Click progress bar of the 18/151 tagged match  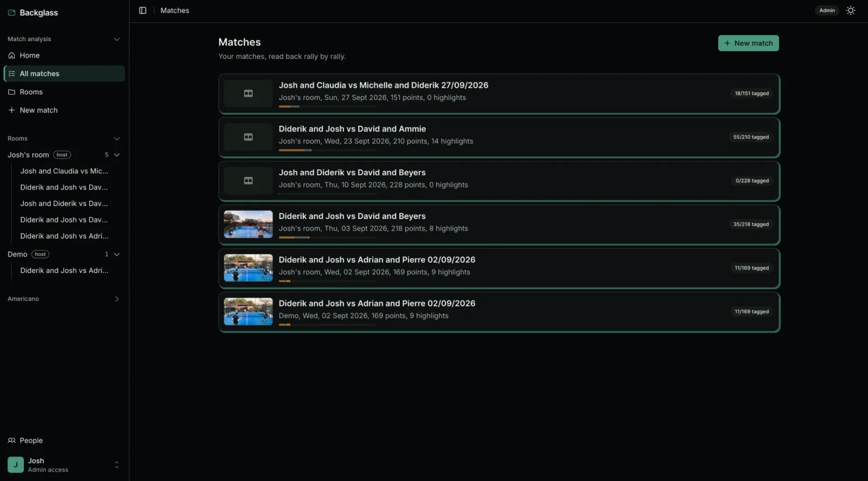point(327,106)
